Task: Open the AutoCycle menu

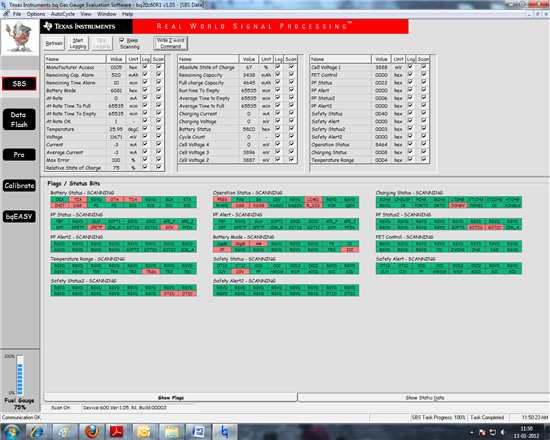Action: click(x=63, y=14)
